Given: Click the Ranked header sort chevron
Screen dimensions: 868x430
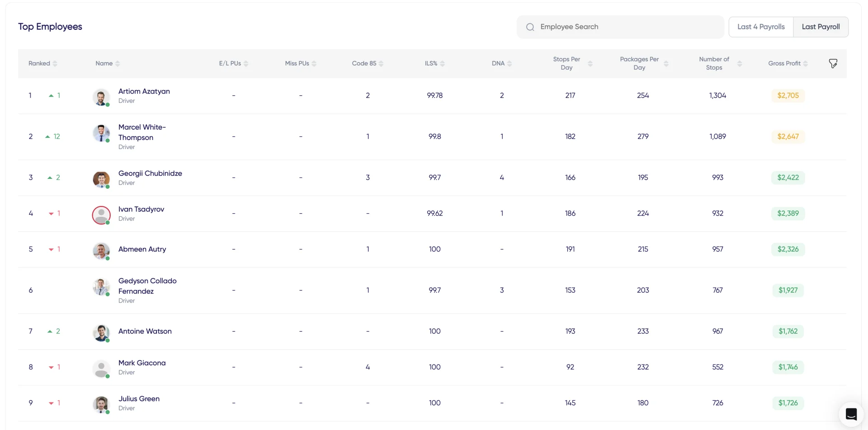Looking at the screenshot, I should [56, 64].
